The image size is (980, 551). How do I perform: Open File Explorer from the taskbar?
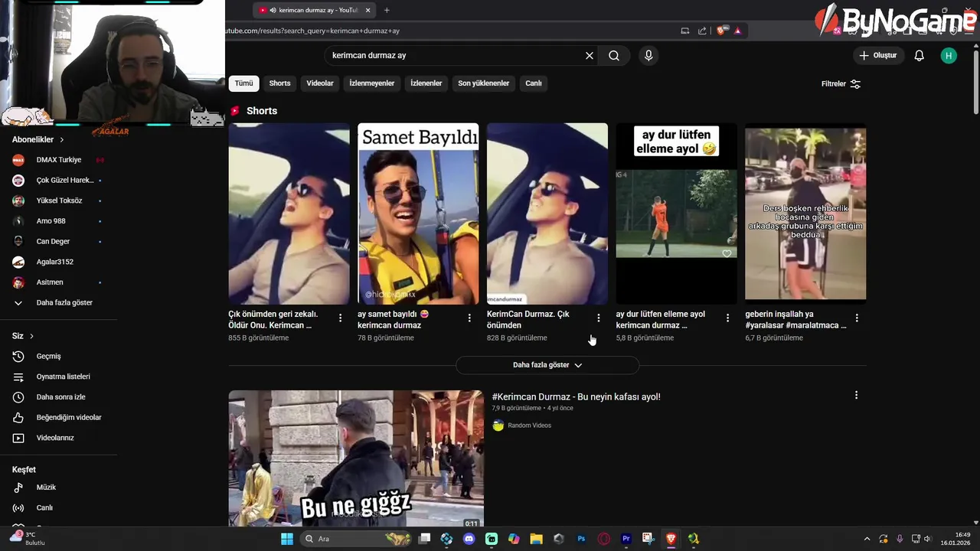[x=536, y=539]
